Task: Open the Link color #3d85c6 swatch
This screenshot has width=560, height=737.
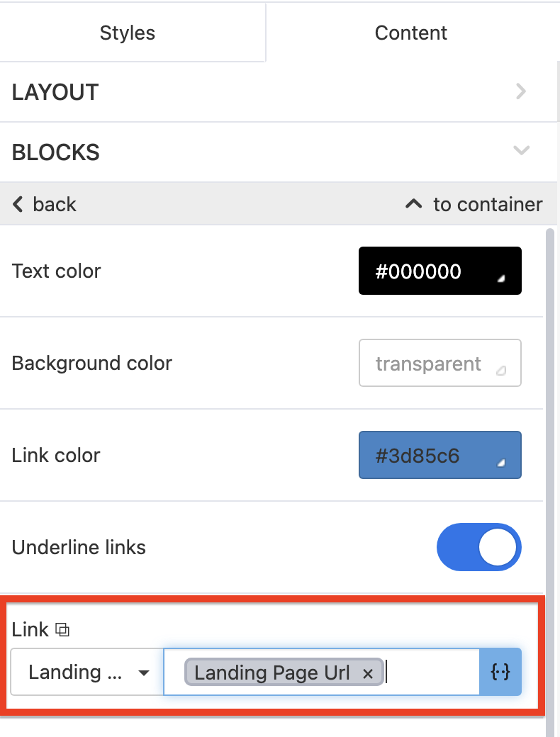Action: (x=440, y=455)
